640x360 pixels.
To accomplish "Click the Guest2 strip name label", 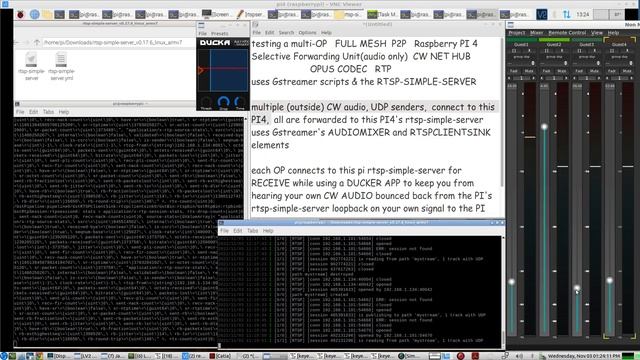I will point(554,45).
